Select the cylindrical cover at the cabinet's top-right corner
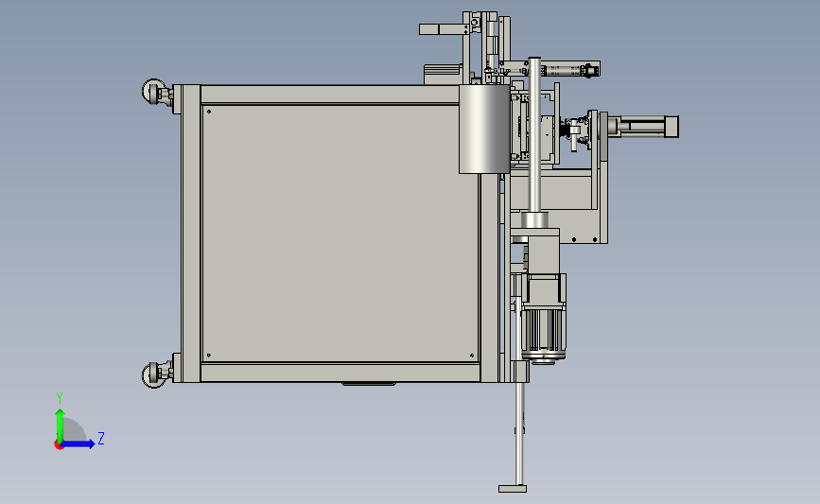The height and width of the screenshot is (504, 820). pos(484,129)
